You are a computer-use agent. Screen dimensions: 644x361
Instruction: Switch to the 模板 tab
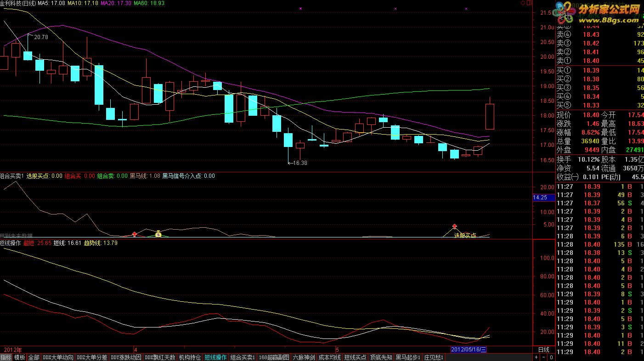point(20,357)
